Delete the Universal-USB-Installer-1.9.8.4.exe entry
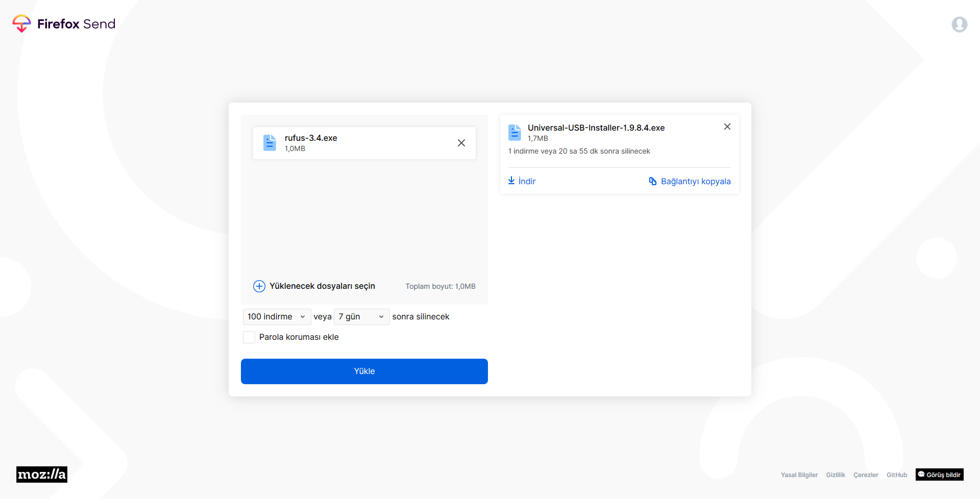 tap(727, 127)
